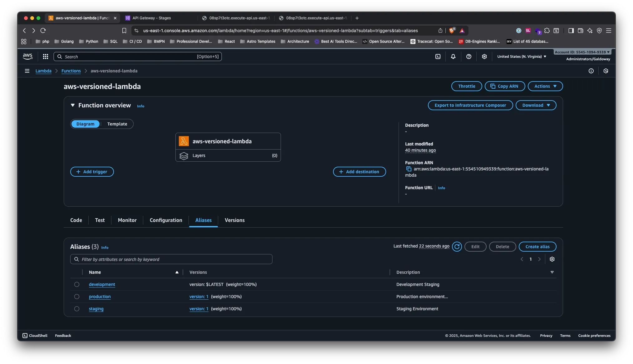The image size is (633, 364).
Task: Open the production alias link
Action: point(100,297)
